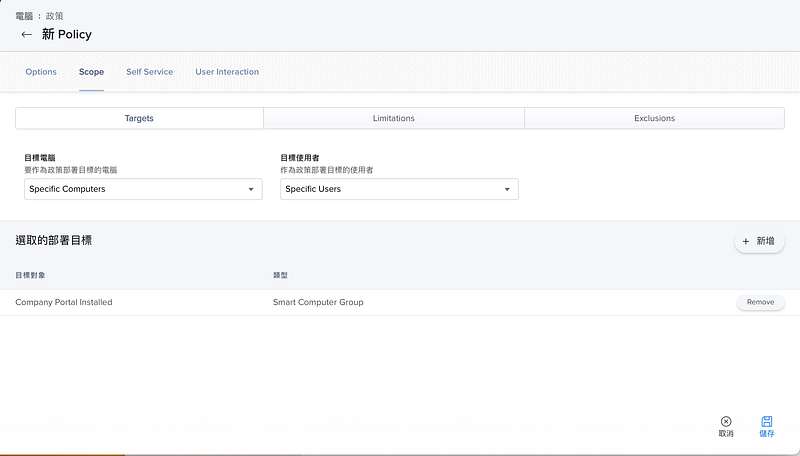Screen dimensions: 800x456
Task: Click the Smart Computer Group type cell
Action: click(318, 302)
